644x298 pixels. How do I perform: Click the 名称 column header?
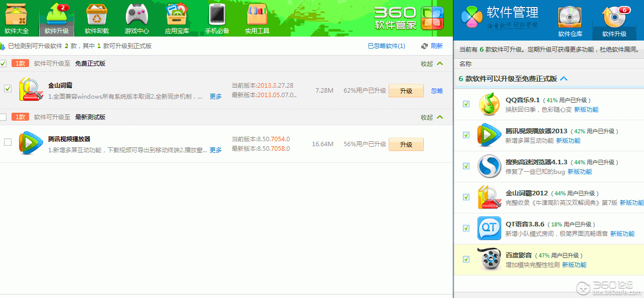tap(465, 64)
